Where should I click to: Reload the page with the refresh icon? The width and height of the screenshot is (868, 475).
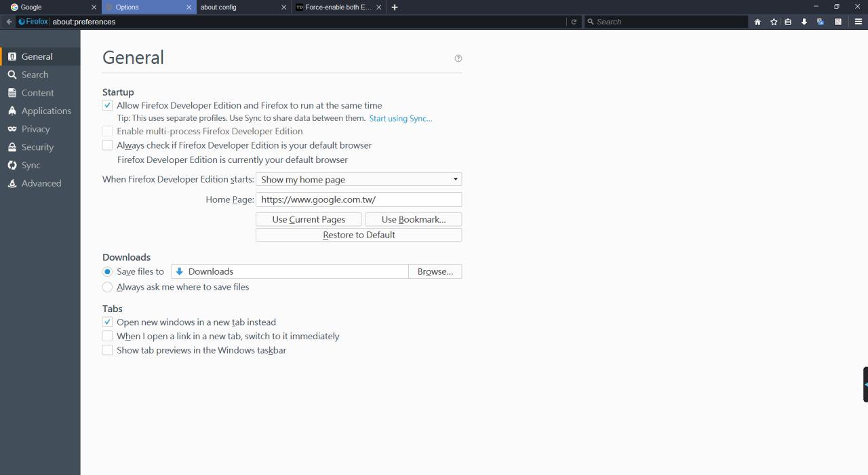coord(574,22)
